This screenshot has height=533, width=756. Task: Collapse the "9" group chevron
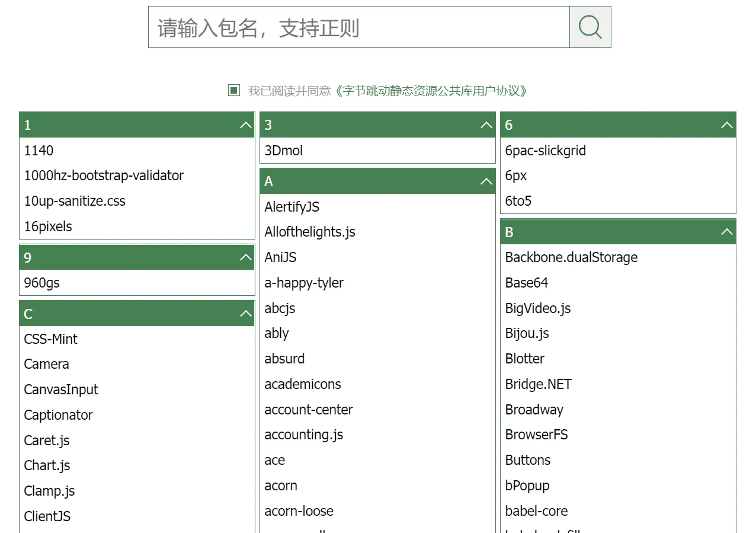point(246,257)
